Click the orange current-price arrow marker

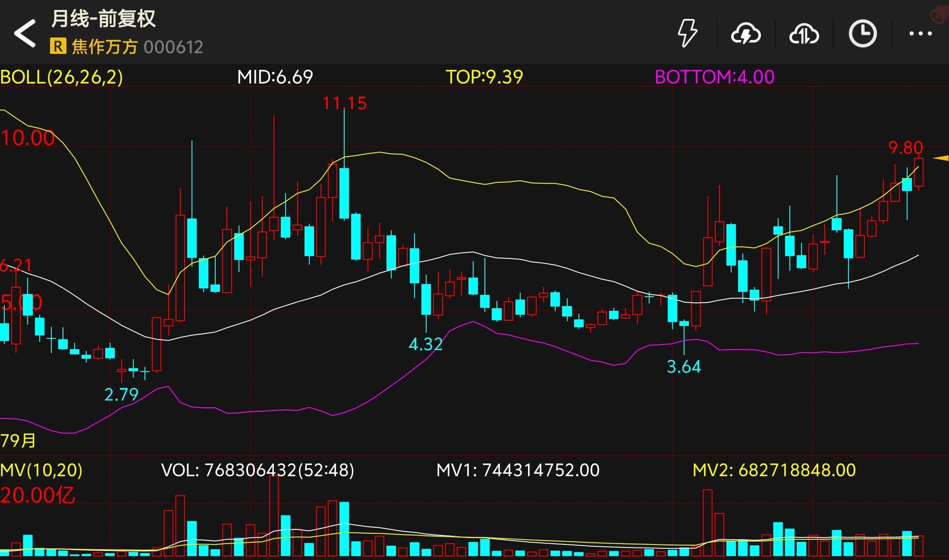940,159
